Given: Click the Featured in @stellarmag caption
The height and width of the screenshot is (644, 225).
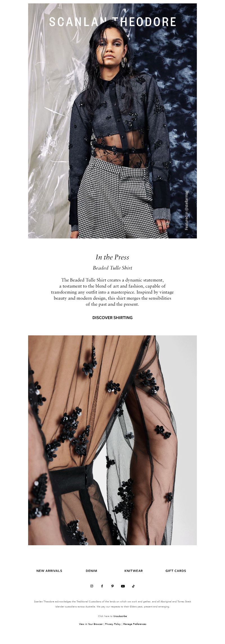Looking at the screenshot, I should (x=187, y=210).
